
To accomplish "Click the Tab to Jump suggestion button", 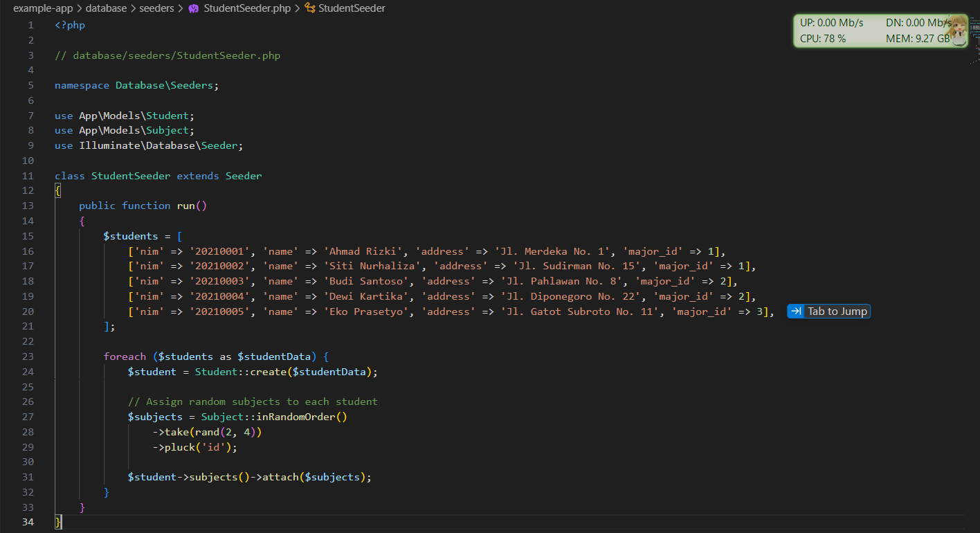I will click(828, 311).
